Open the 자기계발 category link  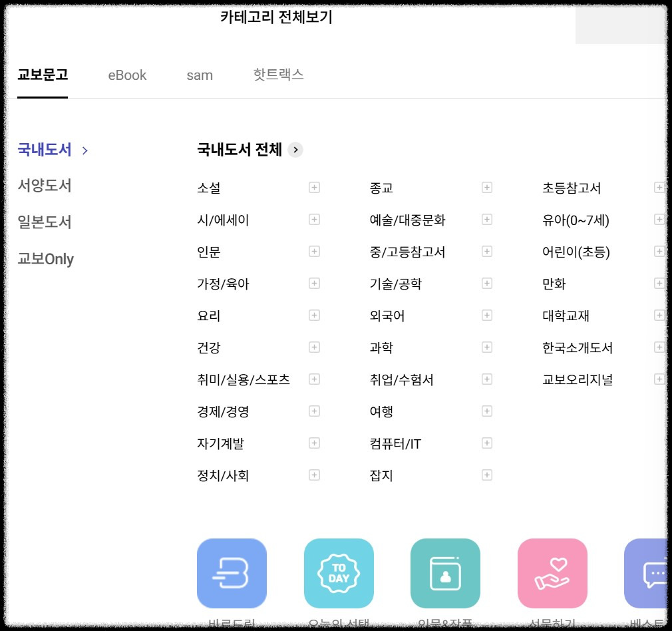[x=221, y=444]
